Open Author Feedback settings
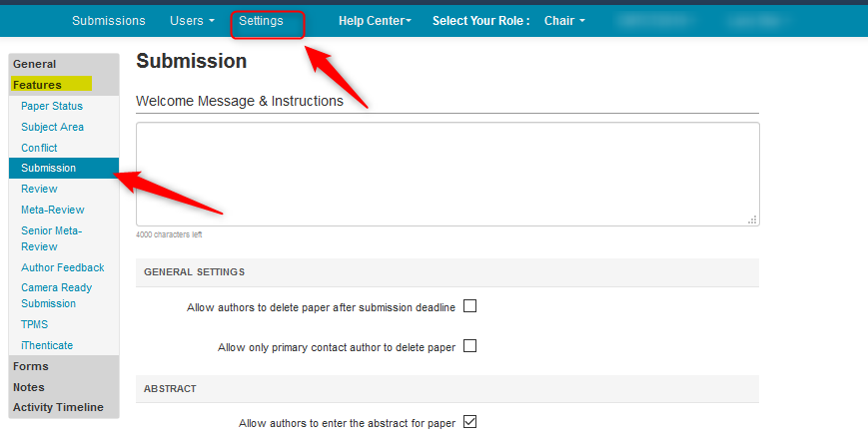Screen dimensions: 868x442 [62, 267]
